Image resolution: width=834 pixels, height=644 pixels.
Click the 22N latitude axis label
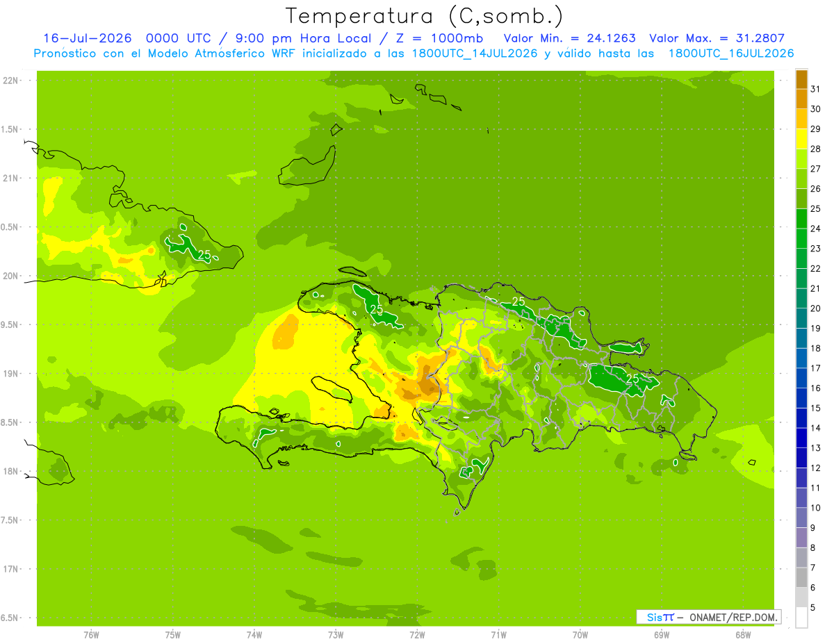pos(12,81)
